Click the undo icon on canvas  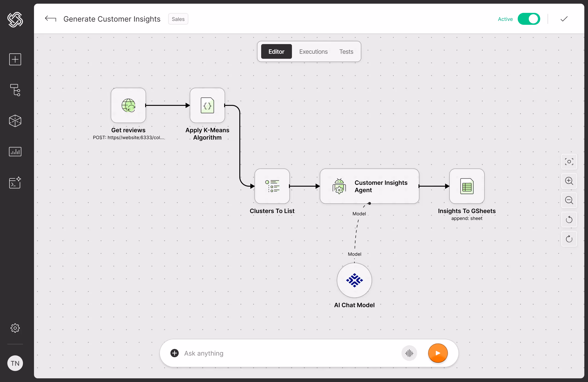pos(569,219)
